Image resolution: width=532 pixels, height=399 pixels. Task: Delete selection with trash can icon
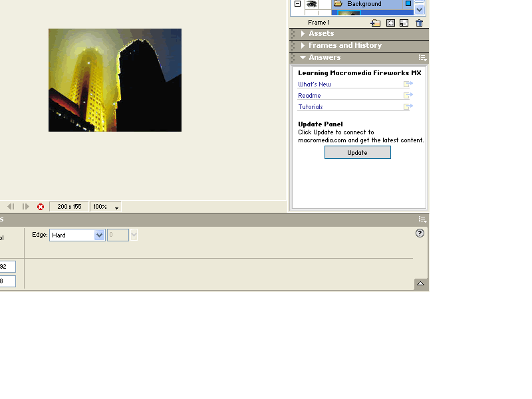pos(420,23)
